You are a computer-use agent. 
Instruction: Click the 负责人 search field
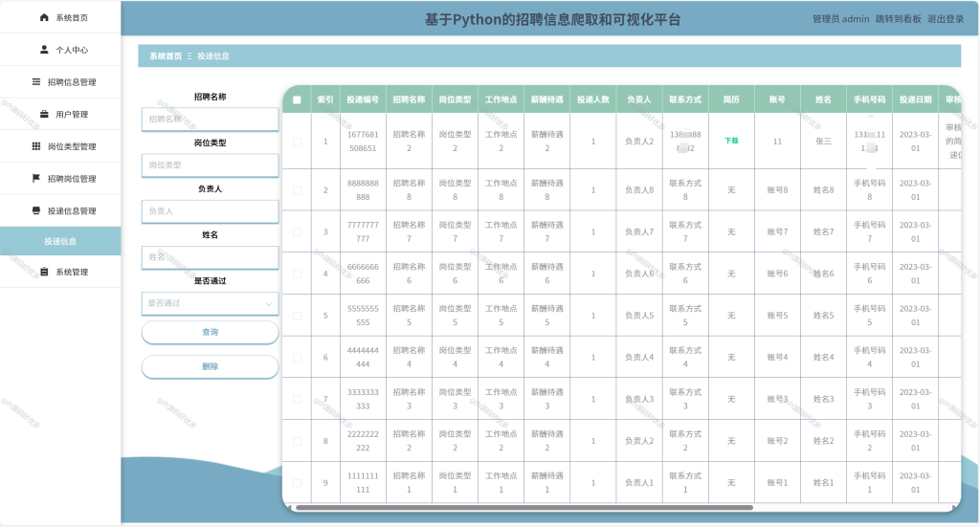click(210, 211)
